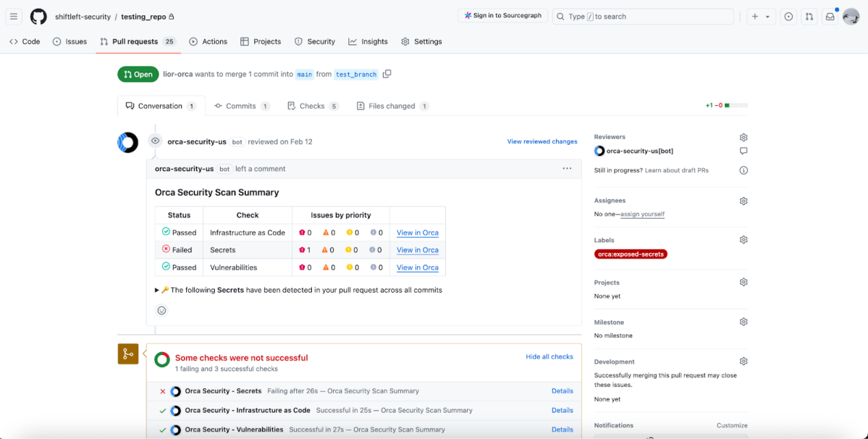The width and height of the screenshot is (868, 439).
Task: Click the red X on failing Secrets check
Action: tap(162, 391)
